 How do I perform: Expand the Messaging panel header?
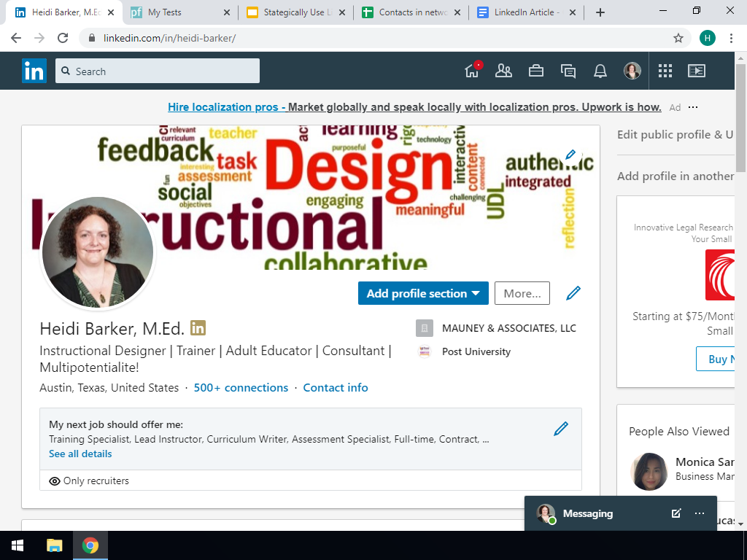(620, 513)
